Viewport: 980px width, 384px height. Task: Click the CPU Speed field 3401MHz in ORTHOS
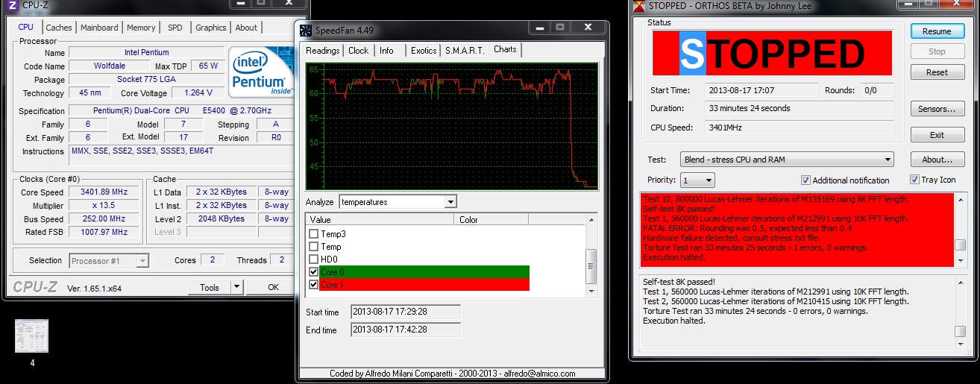[x=800, y=127]
